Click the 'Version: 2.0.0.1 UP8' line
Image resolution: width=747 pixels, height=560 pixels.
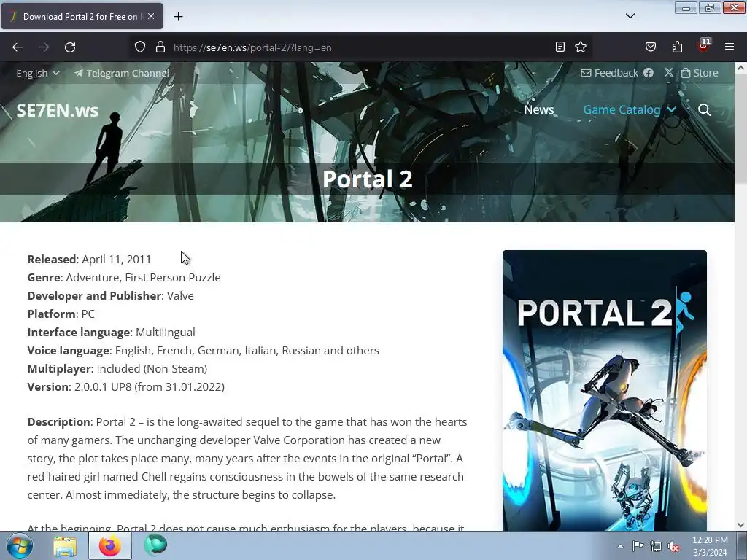pos(125,386)
